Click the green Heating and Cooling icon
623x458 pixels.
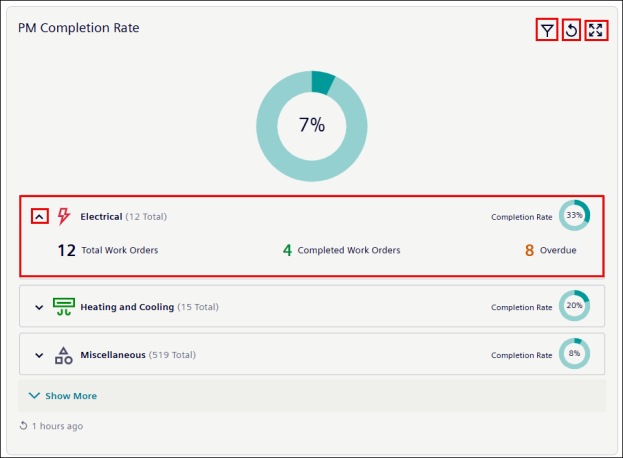point(64,307)
